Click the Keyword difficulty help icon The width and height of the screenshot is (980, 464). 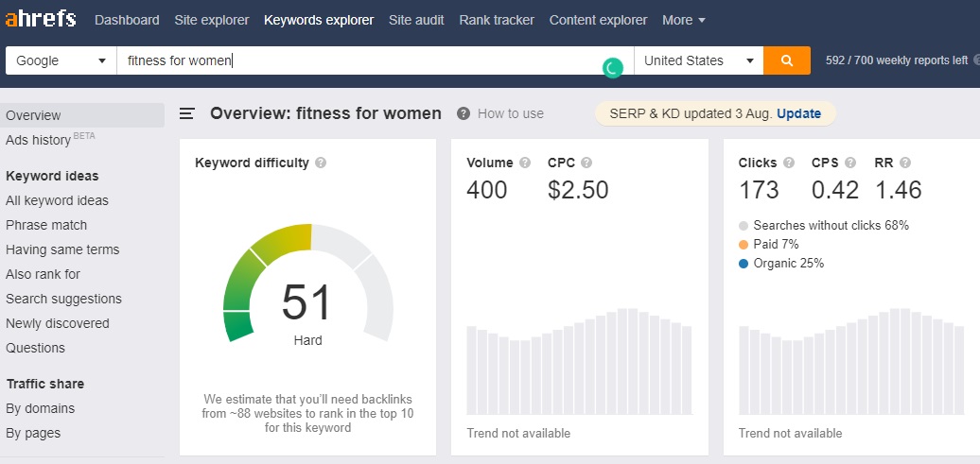pyautogui.click(x=321, y=163)
